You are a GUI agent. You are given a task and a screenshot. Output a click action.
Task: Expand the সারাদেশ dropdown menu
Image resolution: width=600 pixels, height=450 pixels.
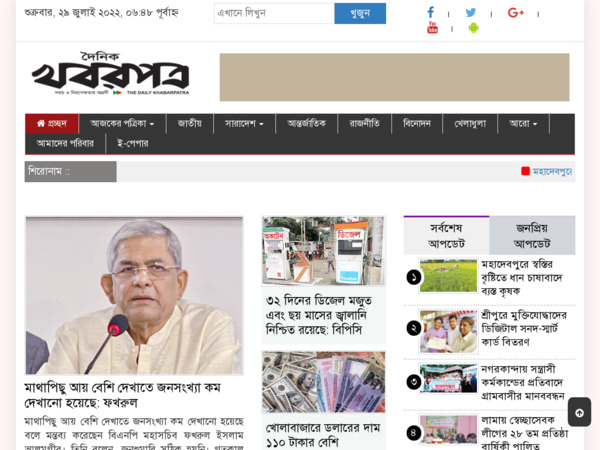[x=244, y=124]
